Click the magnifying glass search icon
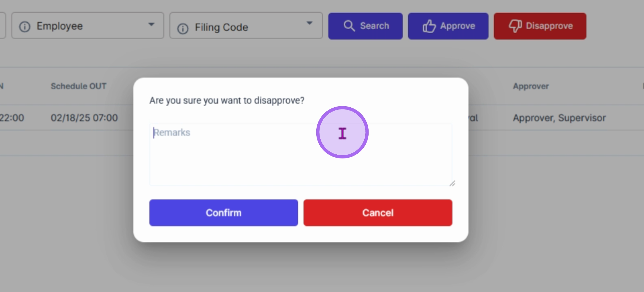The width and height of the screenshot is (644, 292). [349, 26]
